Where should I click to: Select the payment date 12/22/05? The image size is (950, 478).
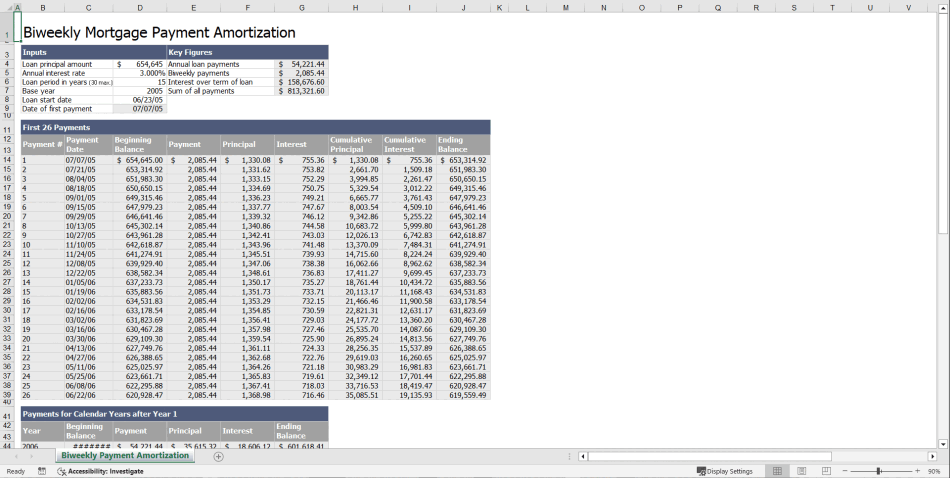click(x=88, y=273)
